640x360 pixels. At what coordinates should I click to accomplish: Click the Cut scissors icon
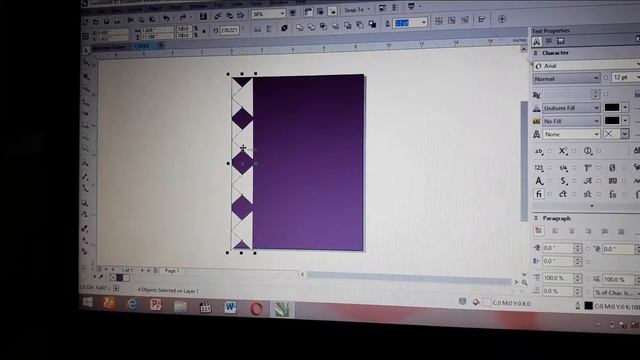[x=131, y=19]
